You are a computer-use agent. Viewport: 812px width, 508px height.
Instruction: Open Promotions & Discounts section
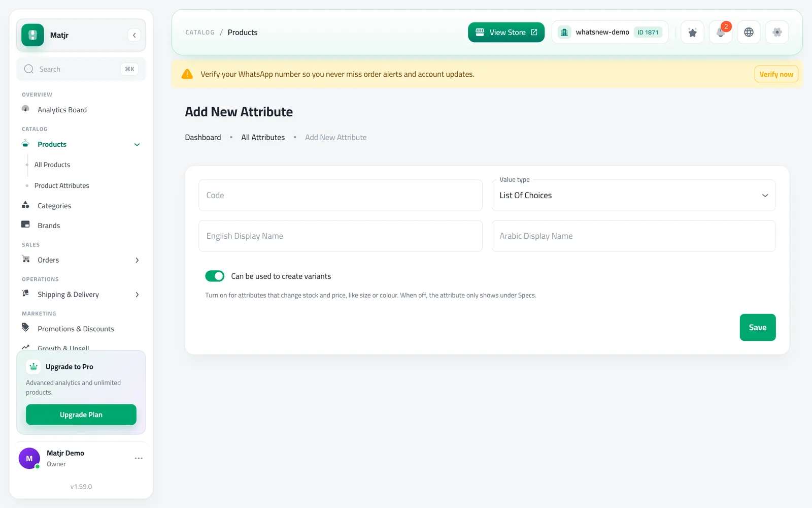click(76, 329)
